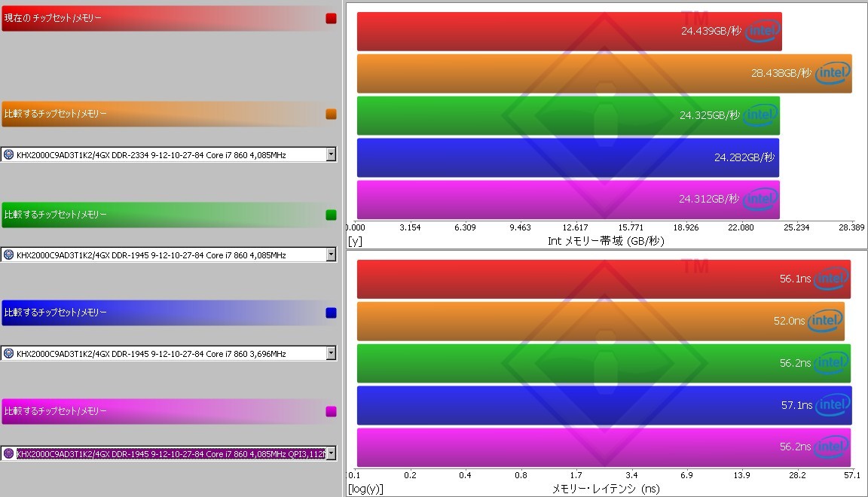Click Intel logo on magenta 56.2ns bar
The width and height of the screenshot is (868, 497).
832,446
